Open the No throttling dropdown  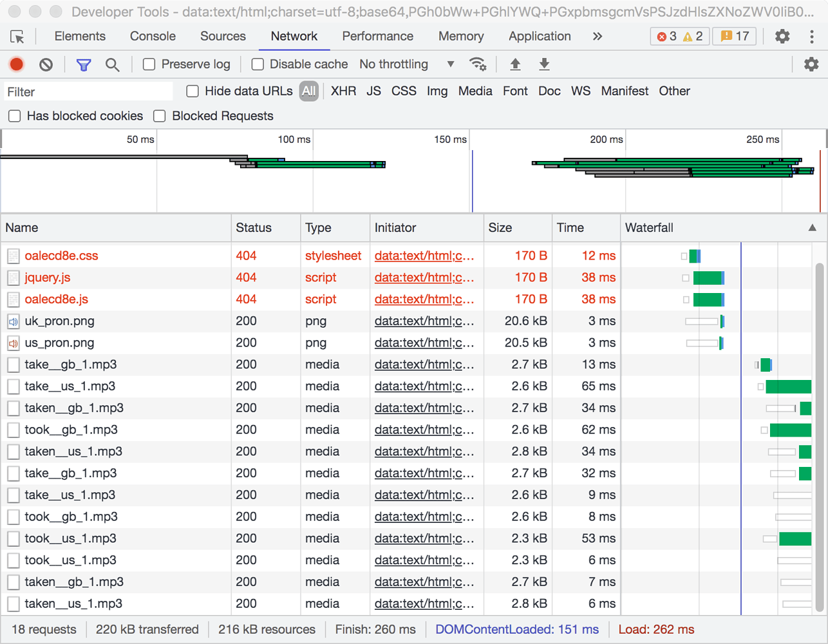click(x=407, y=64)
